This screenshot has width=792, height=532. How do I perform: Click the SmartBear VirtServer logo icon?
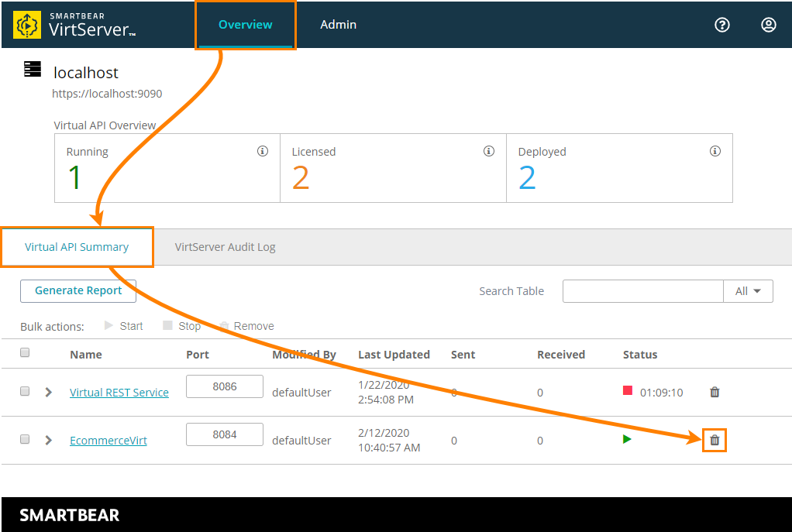tap(27, 25)
